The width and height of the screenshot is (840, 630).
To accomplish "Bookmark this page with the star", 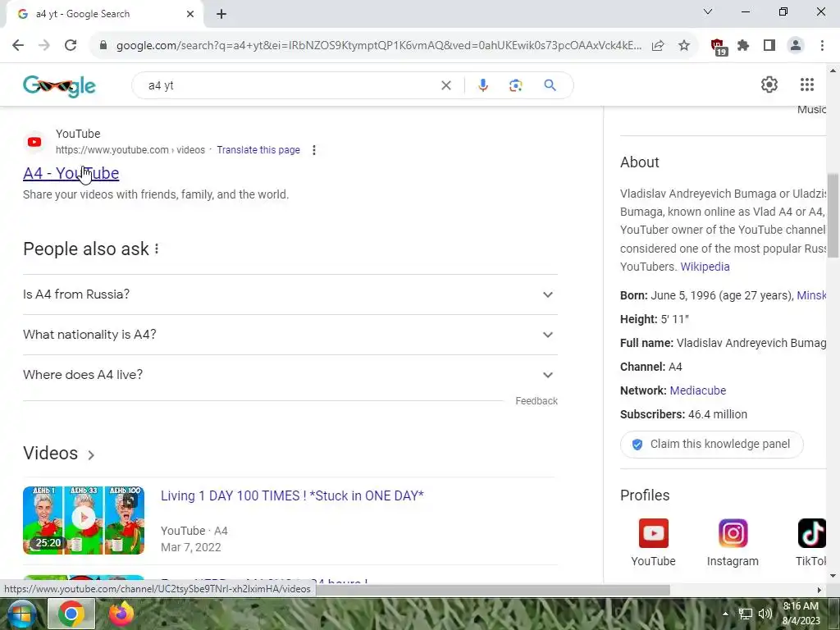I will pos(684,46).
